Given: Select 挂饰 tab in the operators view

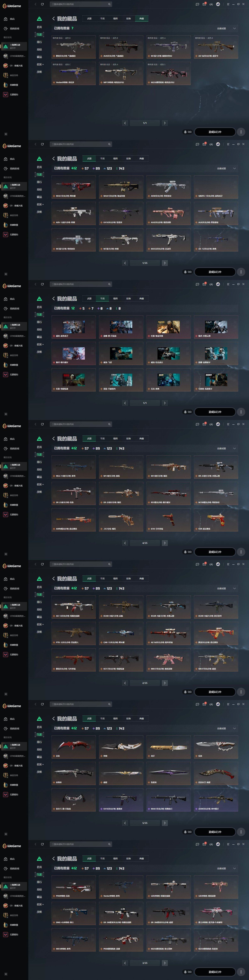Looking at the screenshot, I should point(128,299).
